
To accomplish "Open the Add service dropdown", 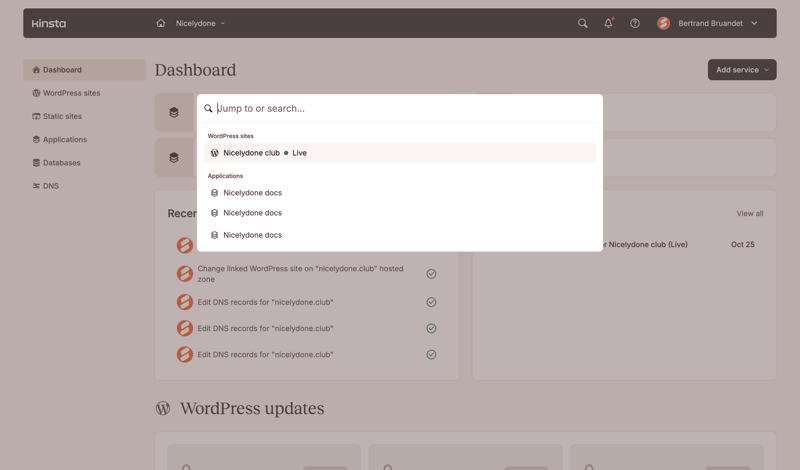I will (x=742, y=70).
